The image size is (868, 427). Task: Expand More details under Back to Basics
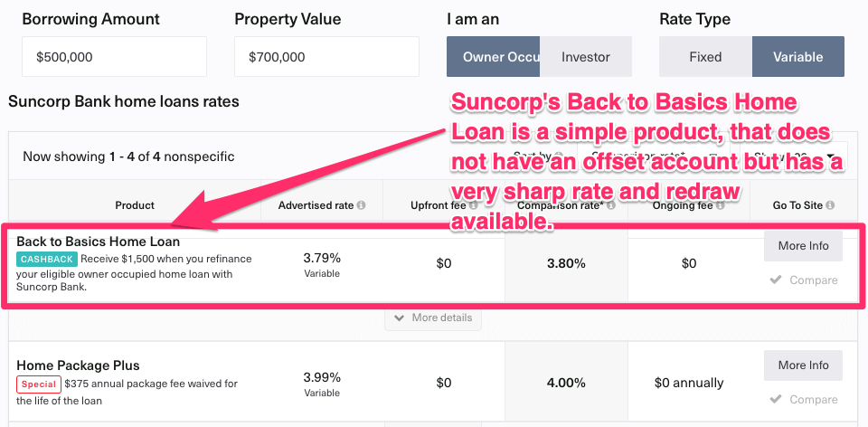point(433,318)
